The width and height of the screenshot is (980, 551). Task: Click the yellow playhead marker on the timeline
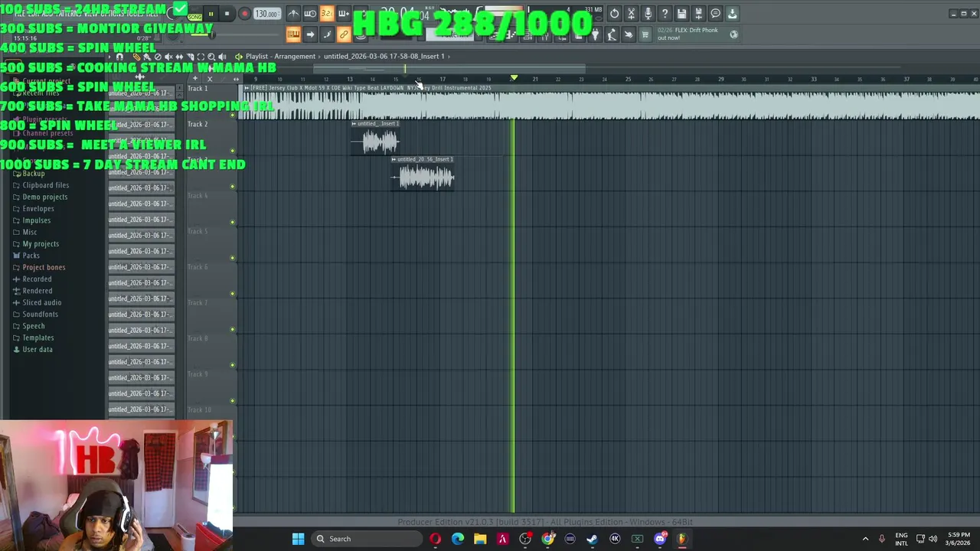514,78
